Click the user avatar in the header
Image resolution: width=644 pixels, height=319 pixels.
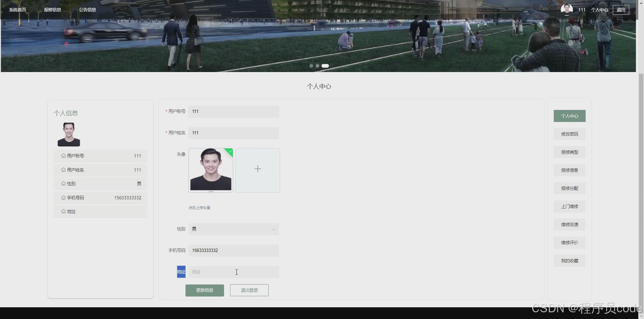pyautogui.click(x=567, y=9)
